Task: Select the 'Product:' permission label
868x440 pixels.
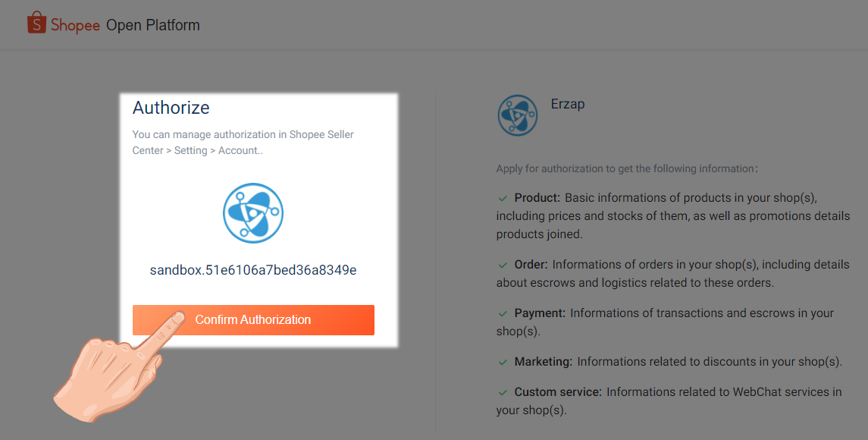Action: (537, 198)
